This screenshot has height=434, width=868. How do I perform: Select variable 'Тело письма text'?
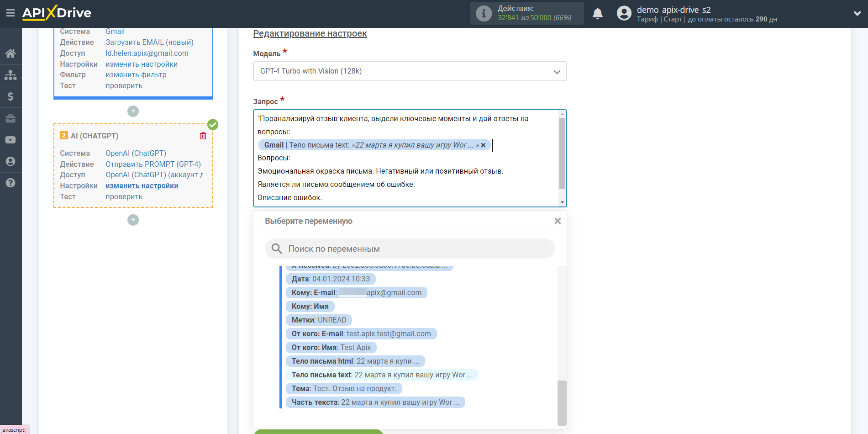pyautogui.click(x=383, y=375)
